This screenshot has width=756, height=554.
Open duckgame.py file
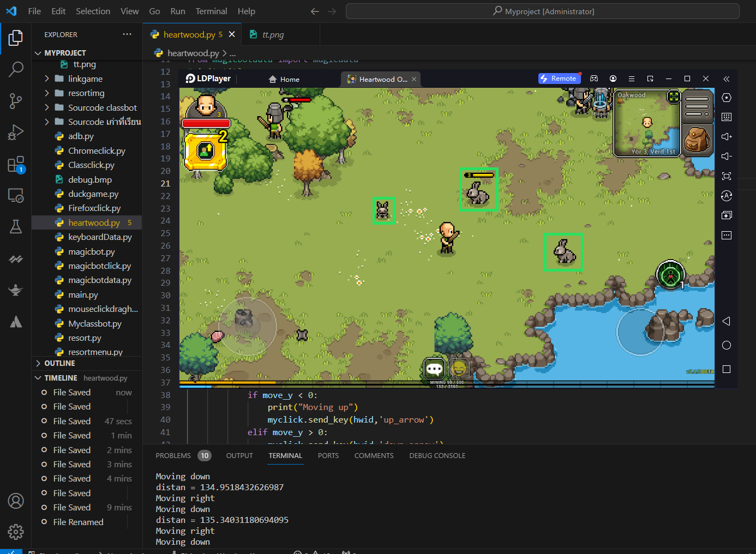[93, 194]
